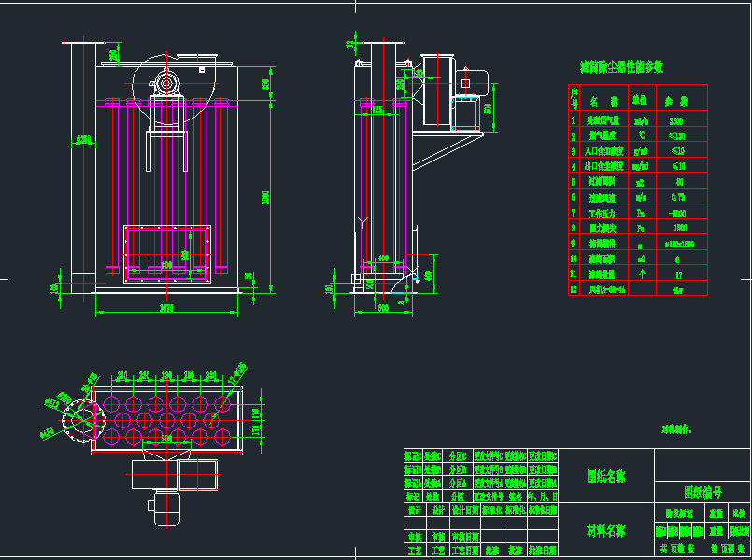
Task: Select the 材料名称 text in title block
Action: click(605, 530)
